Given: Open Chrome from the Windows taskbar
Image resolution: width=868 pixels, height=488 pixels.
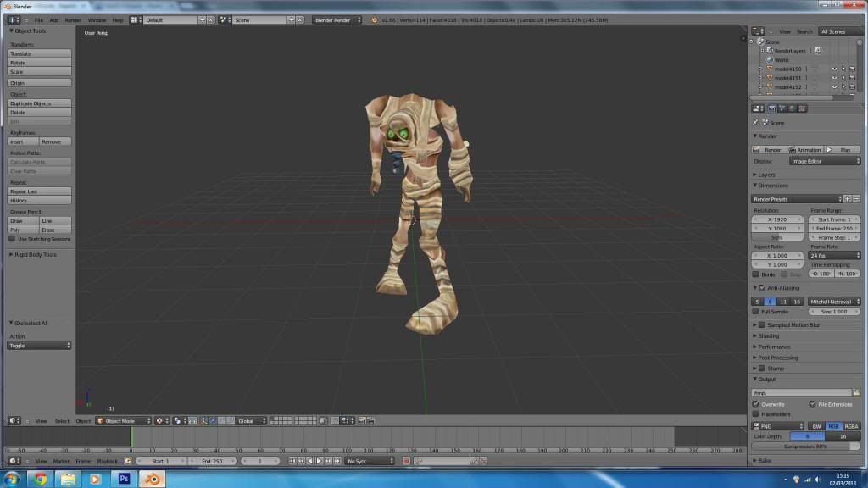Looking at the screenshot, I should pos(40,479).
